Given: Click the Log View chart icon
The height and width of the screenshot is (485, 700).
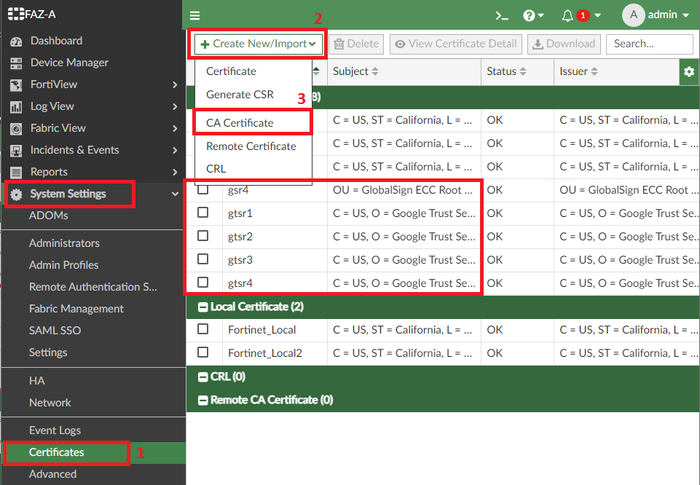Looking at the screenshot, I should pos(16,107).
